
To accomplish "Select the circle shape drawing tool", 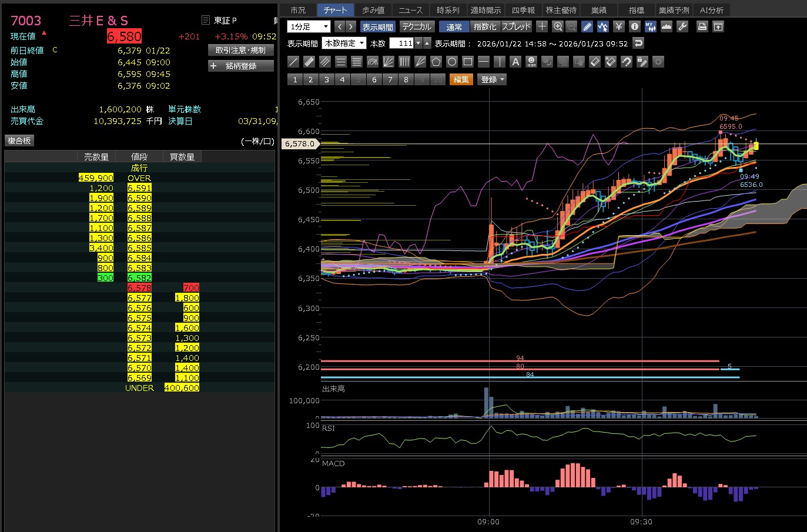I will (x=451, y=62).
